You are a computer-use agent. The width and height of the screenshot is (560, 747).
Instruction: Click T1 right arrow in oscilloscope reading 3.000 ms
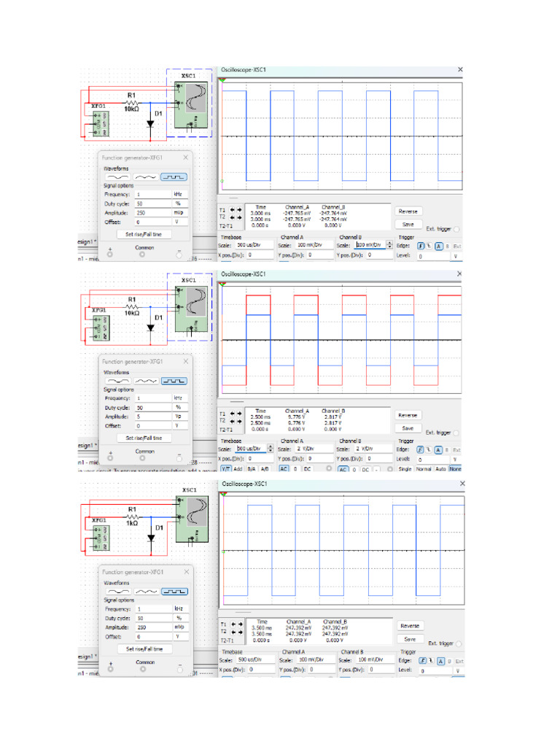coord(239,209)
